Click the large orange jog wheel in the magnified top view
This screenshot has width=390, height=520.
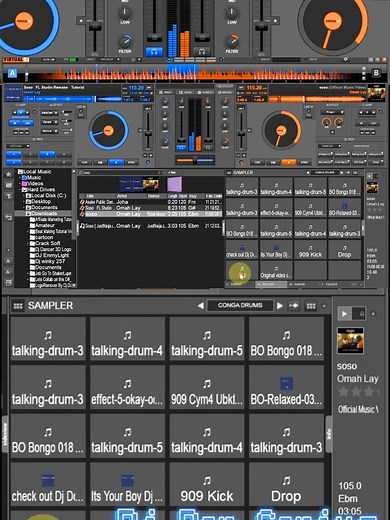click(x=333, y=22)
